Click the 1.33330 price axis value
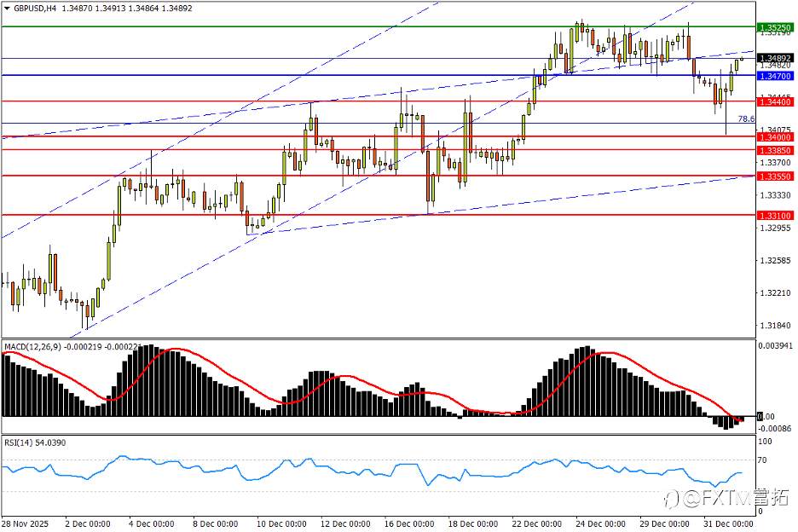Image resolution: width=798 pixels, height=532 pixels. (776, 195)
